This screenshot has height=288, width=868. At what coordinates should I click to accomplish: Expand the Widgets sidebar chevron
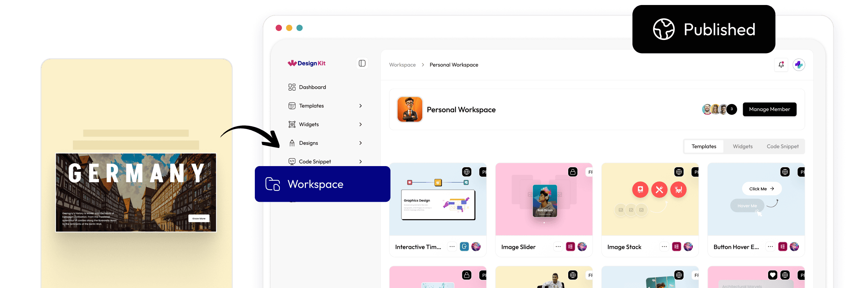point(360,124)
